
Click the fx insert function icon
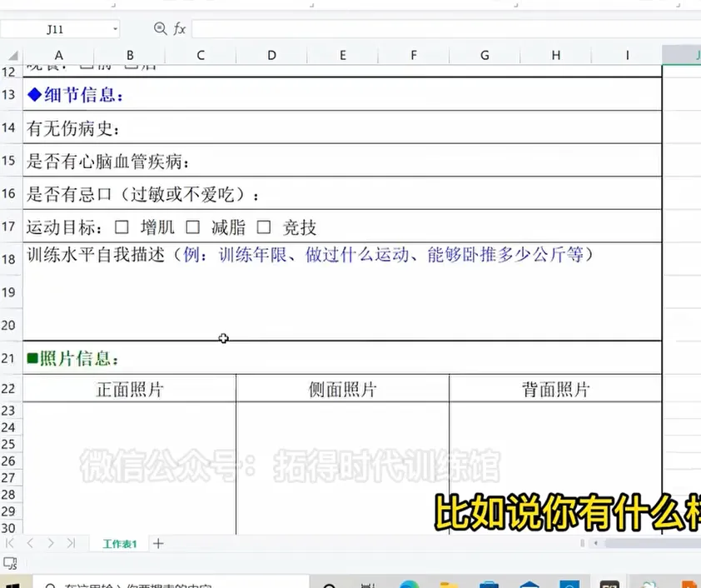pos(180,29)
